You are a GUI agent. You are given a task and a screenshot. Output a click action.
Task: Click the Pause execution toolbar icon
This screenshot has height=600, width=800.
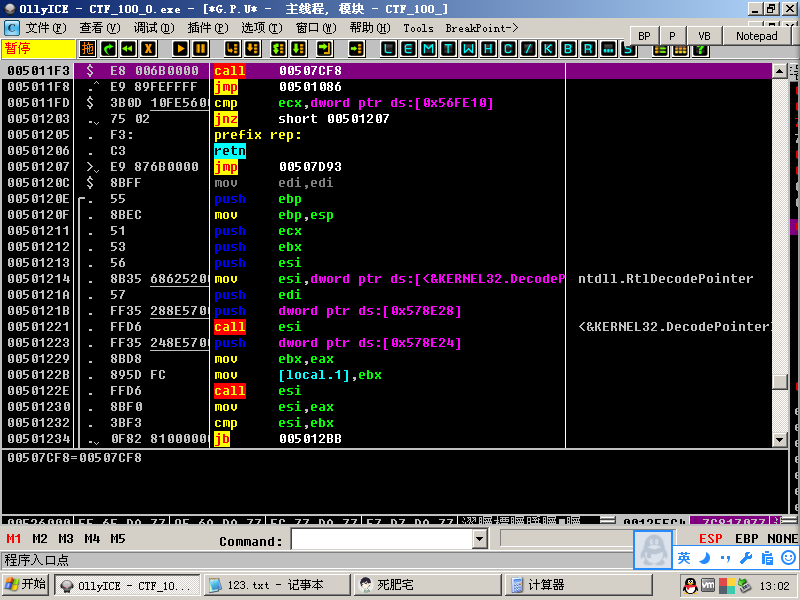point(200,48)
